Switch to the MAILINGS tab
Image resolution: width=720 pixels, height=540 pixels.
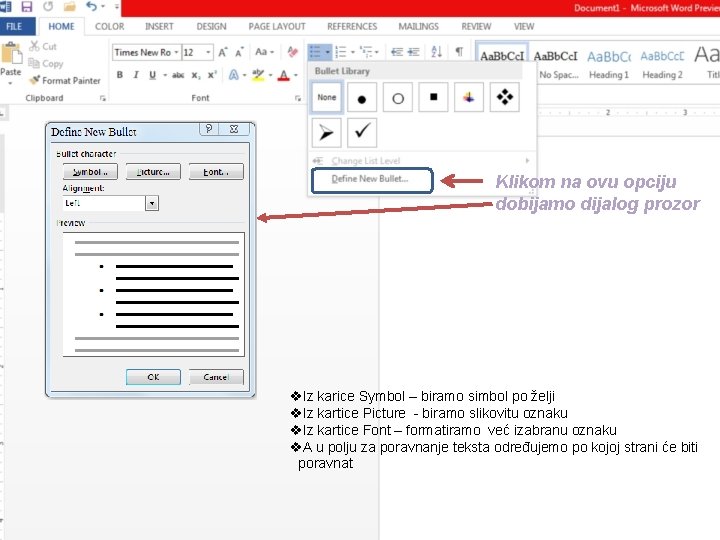pyautogui.click(x=418, y=27)
